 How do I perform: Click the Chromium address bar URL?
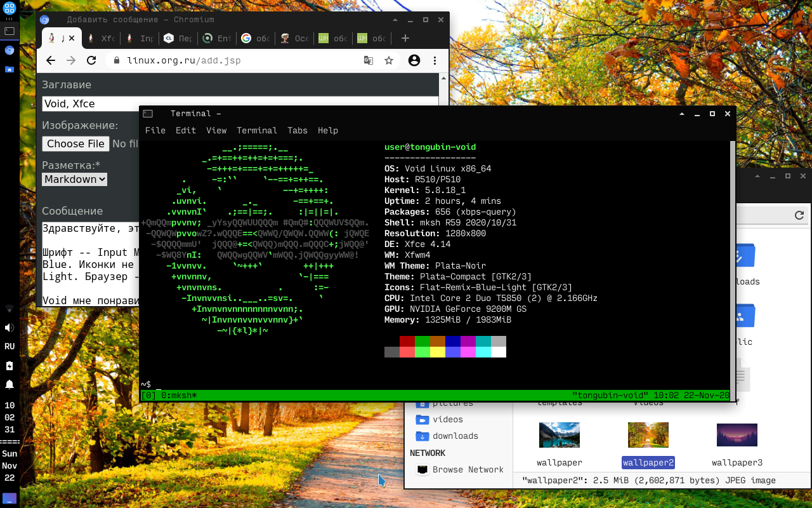(x=184, y=60)
